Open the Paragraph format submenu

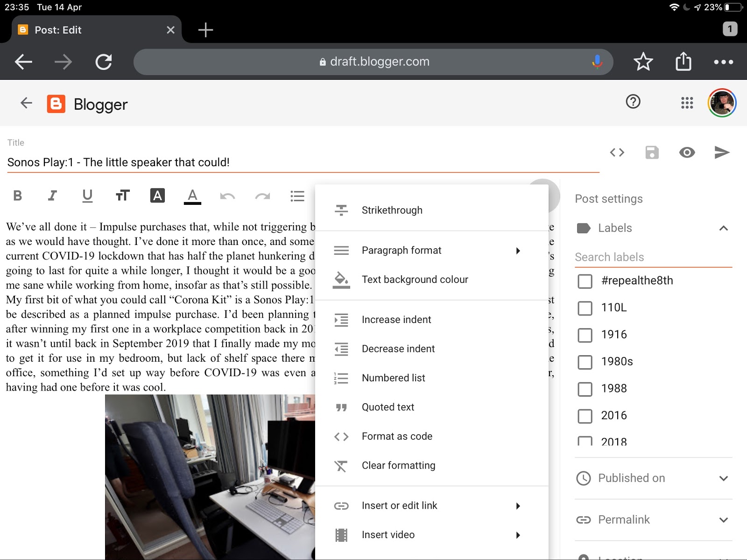(x=432, y=251)
